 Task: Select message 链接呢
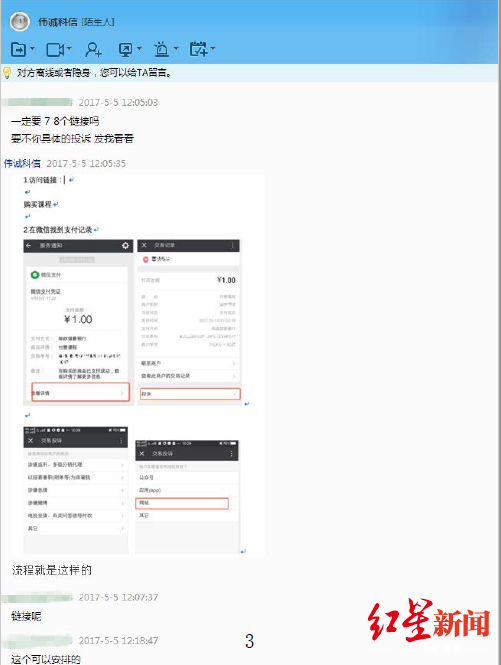(x=26, y=616)
